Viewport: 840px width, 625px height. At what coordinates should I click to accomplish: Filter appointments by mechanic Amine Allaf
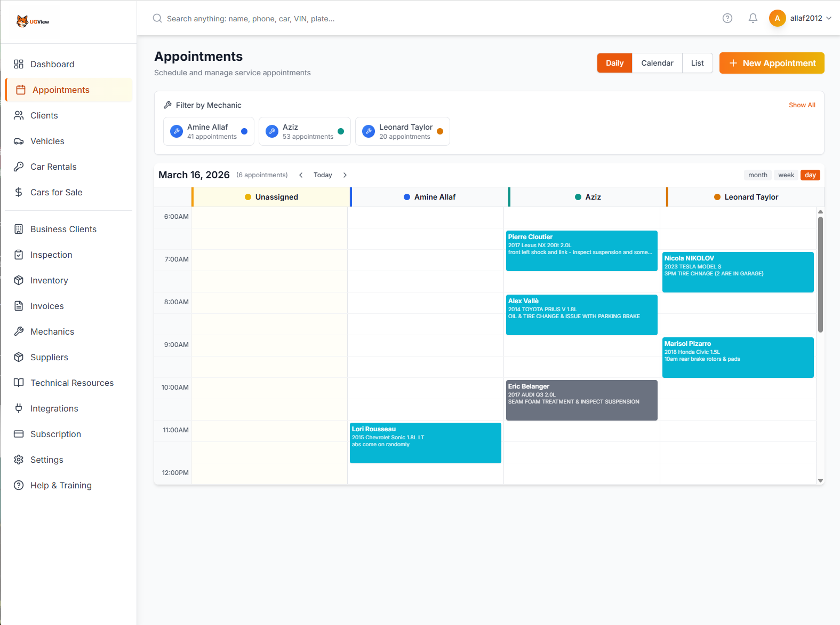click(x=209, y=131)
